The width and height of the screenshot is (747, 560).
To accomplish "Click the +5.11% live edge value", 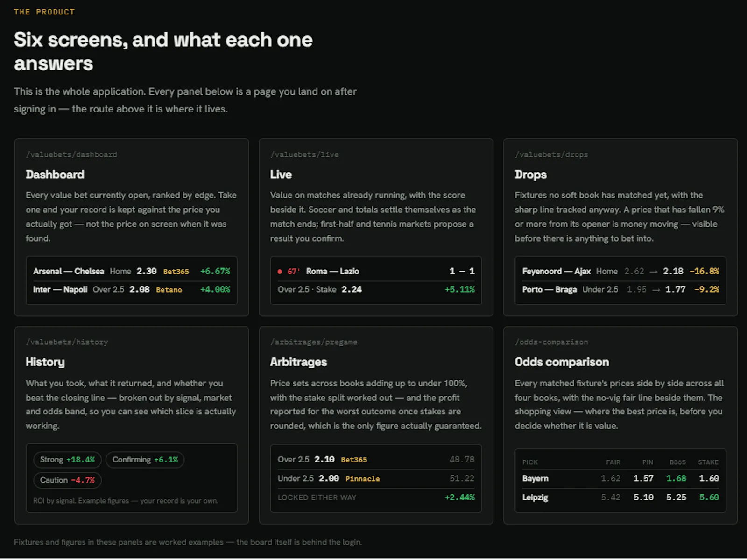I will coord(460,289).
